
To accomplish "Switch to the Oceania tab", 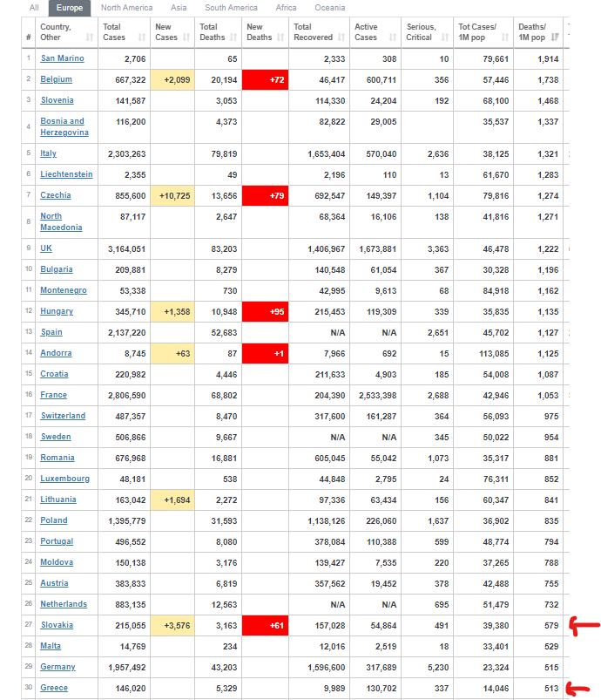I will coord(330,8).
